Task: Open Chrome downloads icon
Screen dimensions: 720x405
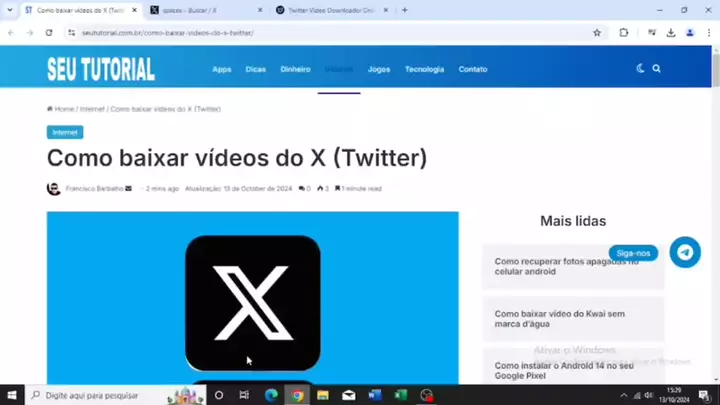Action: click(x=671, y=33)
